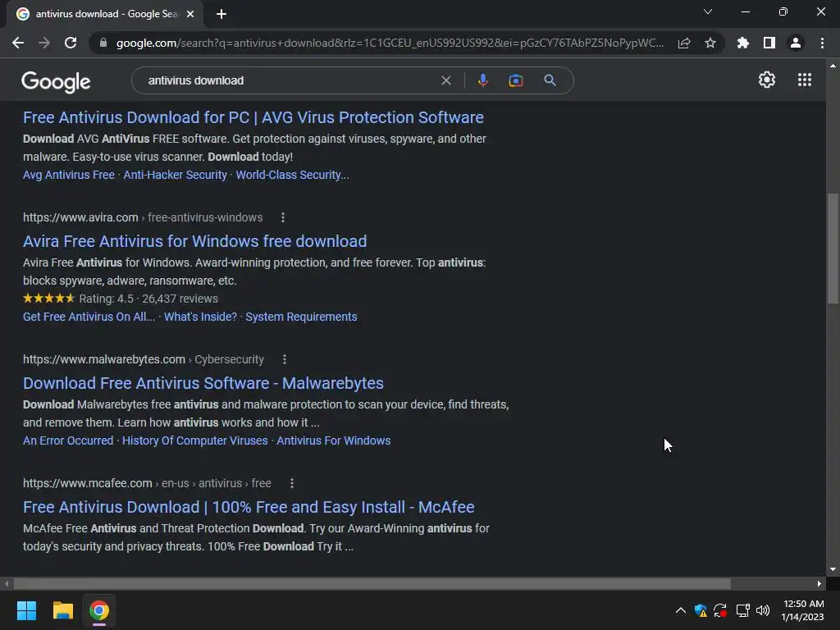This screenshot has height=630, width=840.
Task: Open Chrome profile avatar
Action: [796, 43]
